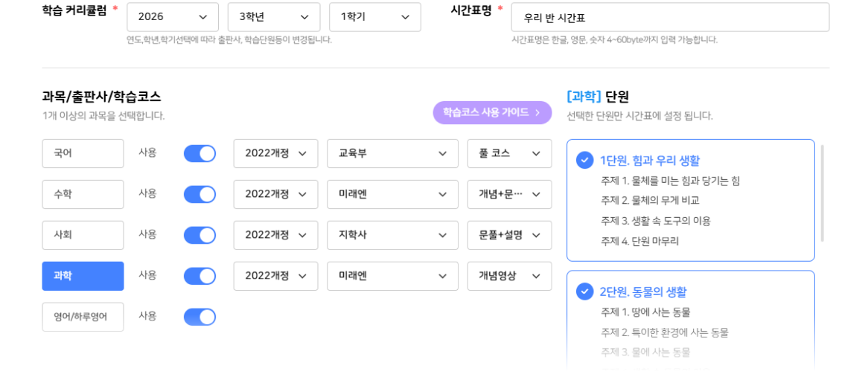Turn off the 과학 사용 switch
Image resolution: width=868 pixels, height=371 pixels.
200,276
